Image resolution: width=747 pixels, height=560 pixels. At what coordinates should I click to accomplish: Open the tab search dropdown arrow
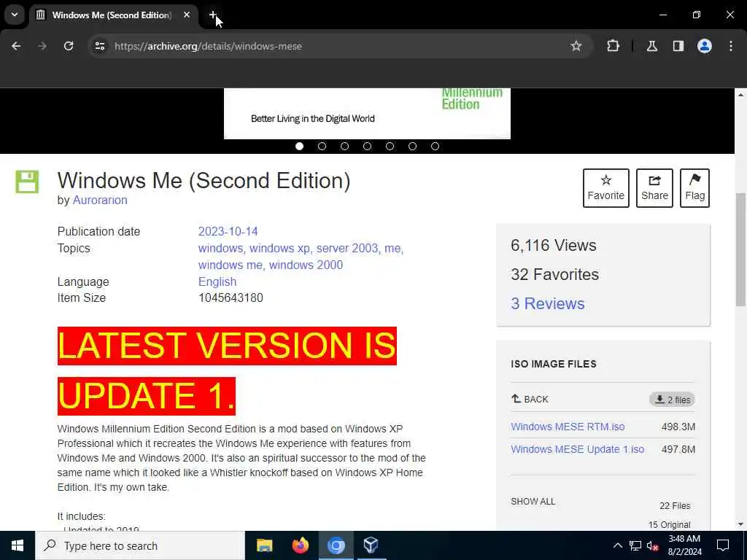(x=15, y=15)
